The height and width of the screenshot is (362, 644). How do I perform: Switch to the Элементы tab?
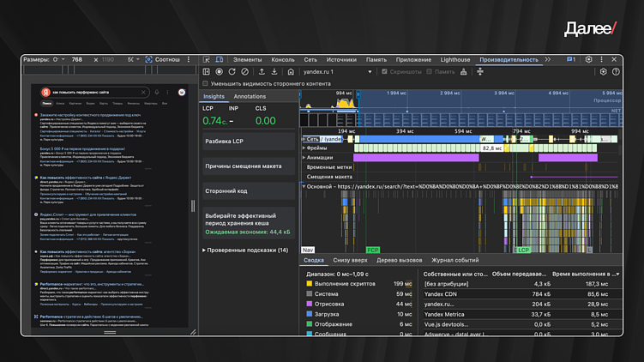(247, 59)
